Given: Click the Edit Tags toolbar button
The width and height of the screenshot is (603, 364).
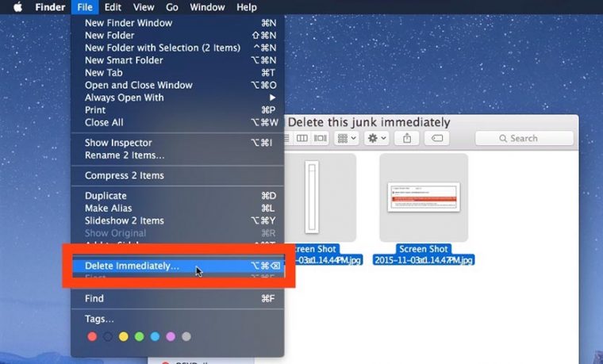Looking at the screenshot, I should click(x=437, y=138).
